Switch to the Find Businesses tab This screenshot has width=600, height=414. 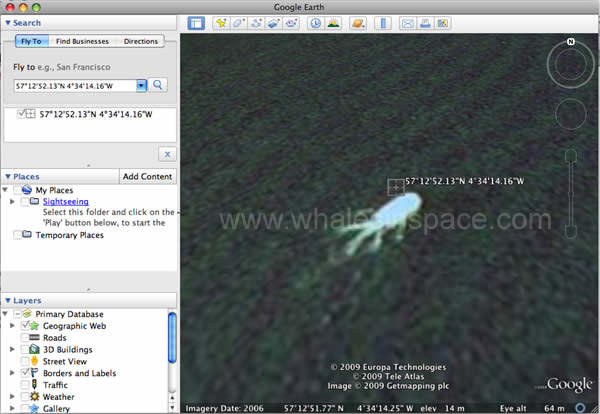coord(82,41)
